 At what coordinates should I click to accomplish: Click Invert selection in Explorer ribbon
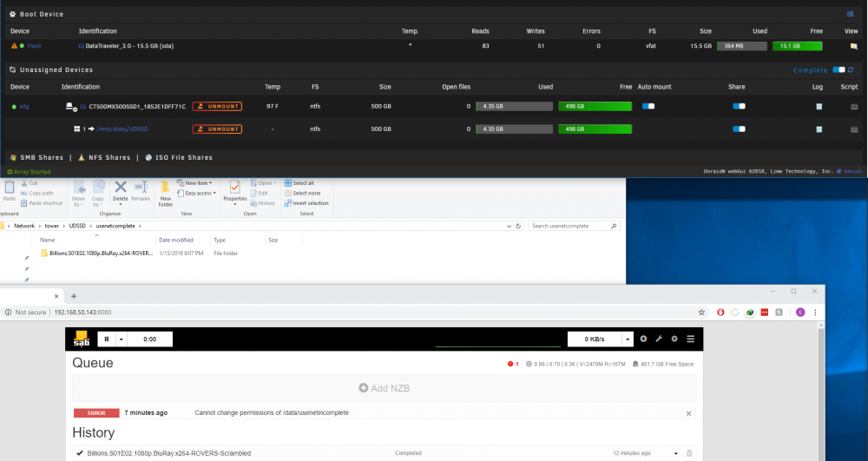[306, 203]
